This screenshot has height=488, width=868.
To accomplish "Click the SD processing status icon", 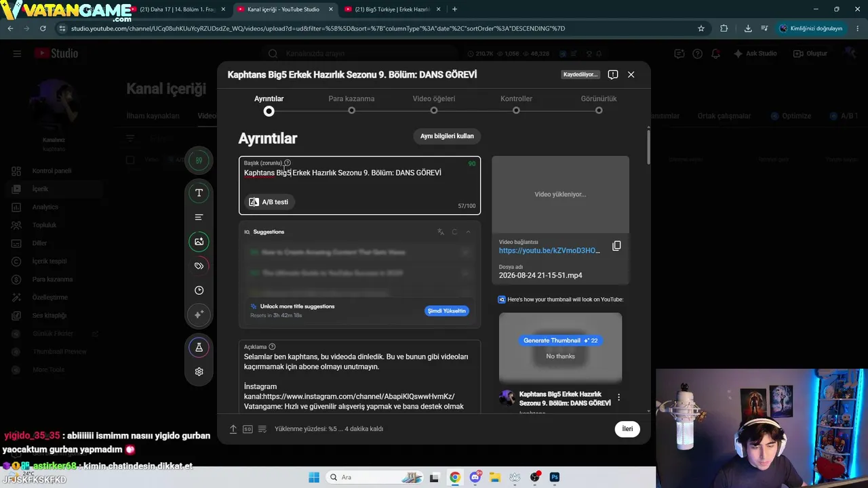I will pyautogui.click(x=248, y=429).
